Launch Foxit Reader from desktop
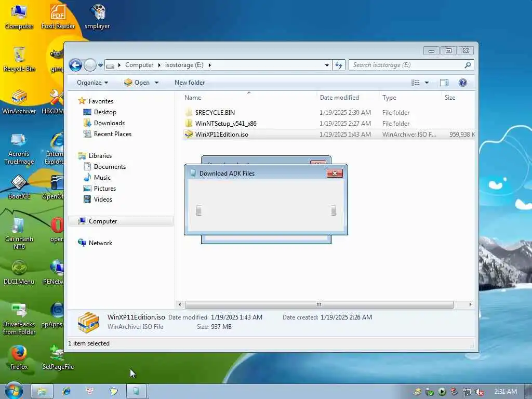The image size is (532, 399). (x=58, y=17)
